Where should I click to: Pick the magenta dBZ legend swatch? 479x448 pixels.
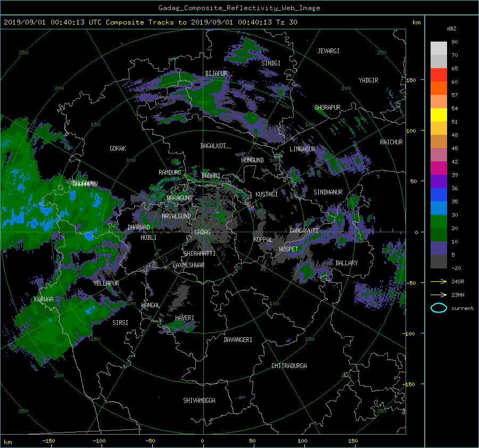[x=439, y=168]
